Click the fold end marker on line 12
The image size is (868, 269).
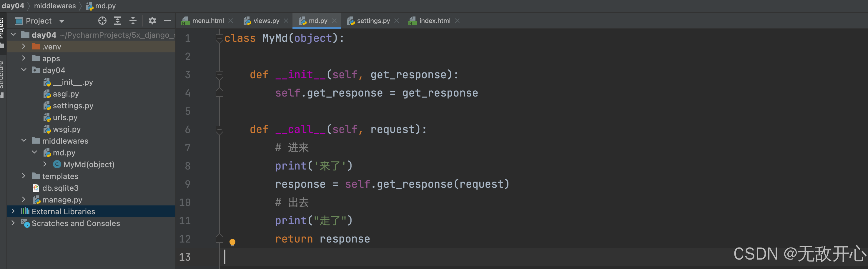220,239
